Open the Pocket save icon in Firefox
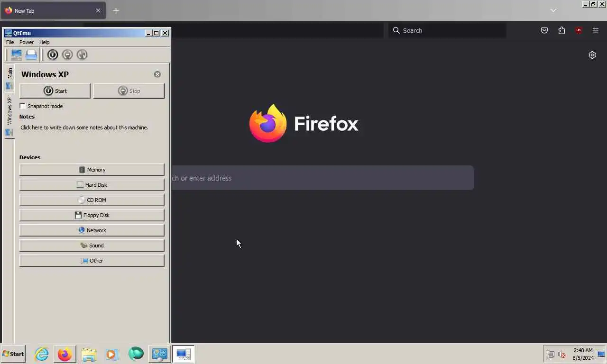Image resolution: width=607 pixels, height=364 pixels. pos(544,30)
